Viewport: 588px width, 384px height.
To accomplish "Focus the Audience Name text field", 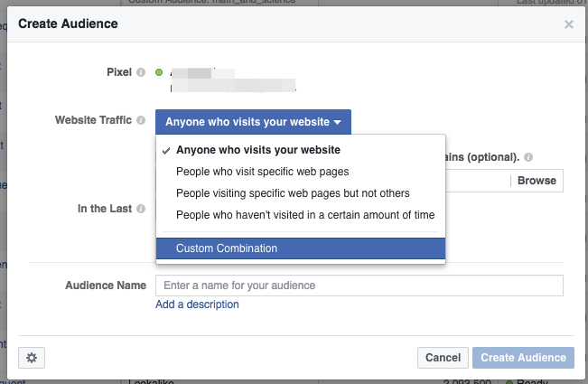I will 359,286.
